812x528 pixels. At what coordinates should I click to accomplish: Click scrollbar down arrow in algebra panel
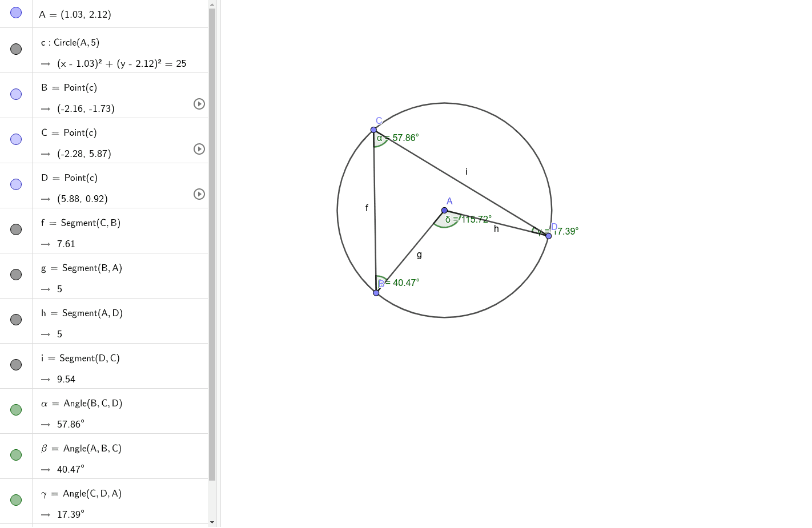coord(212,522)
